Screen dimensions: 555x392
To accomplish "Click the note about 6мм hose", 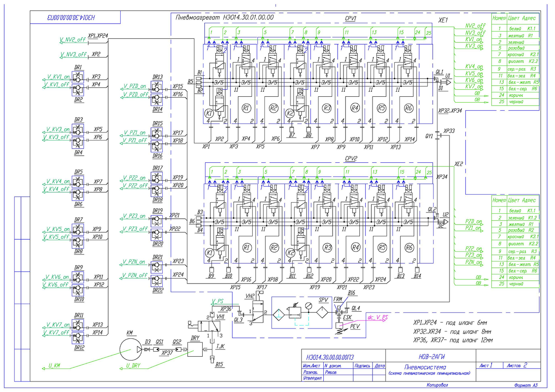I will pos(450,323).
